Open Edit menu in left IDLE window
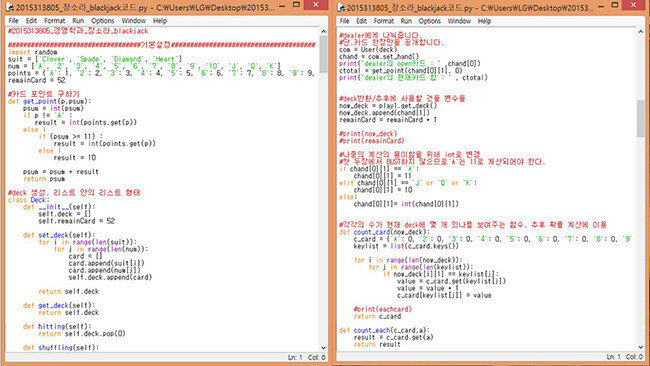 31,21
